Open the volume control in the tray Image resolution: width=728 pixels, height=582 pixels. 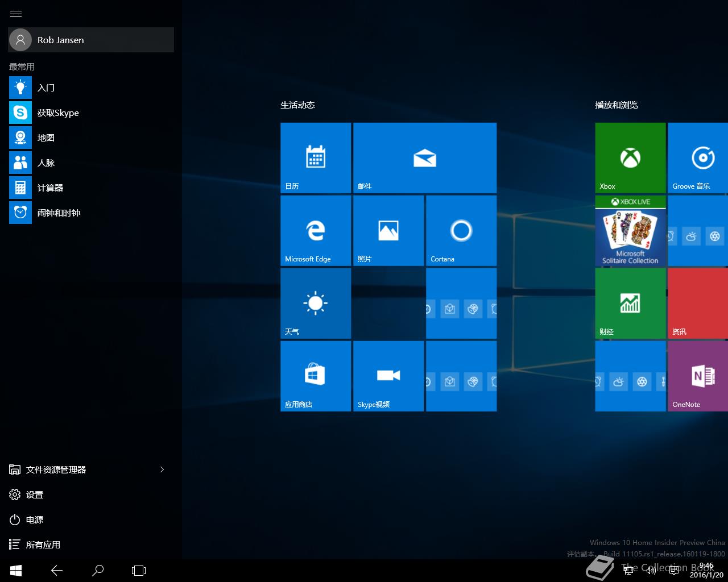coord(651,570)
